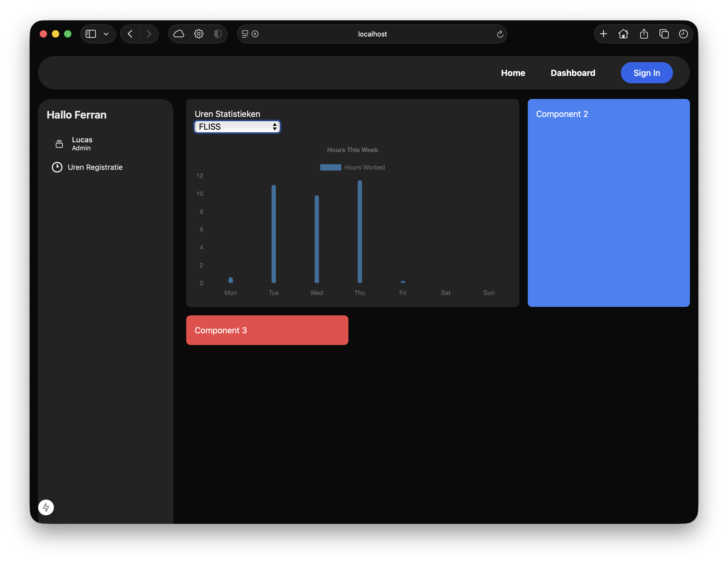Open the FLISS selection dropdown
The height and width of the screenshot is (563, 728).
coord(237,127)
